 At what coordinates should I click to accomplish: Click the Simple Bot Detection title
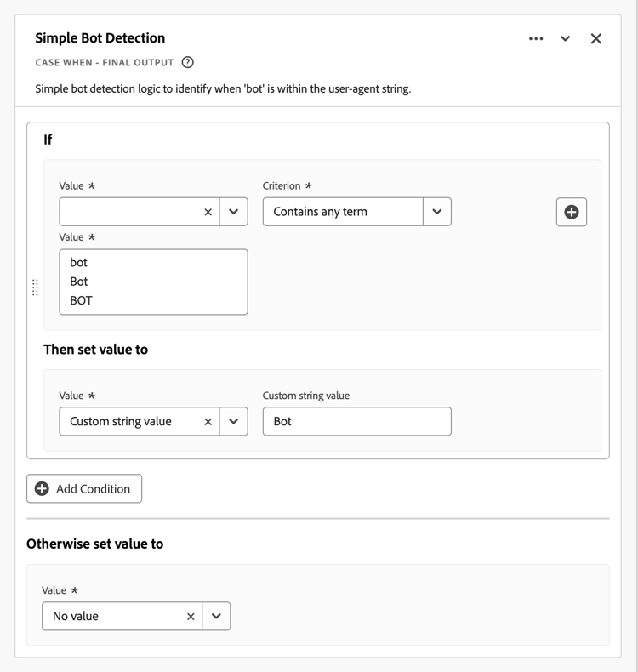[100, 38]
